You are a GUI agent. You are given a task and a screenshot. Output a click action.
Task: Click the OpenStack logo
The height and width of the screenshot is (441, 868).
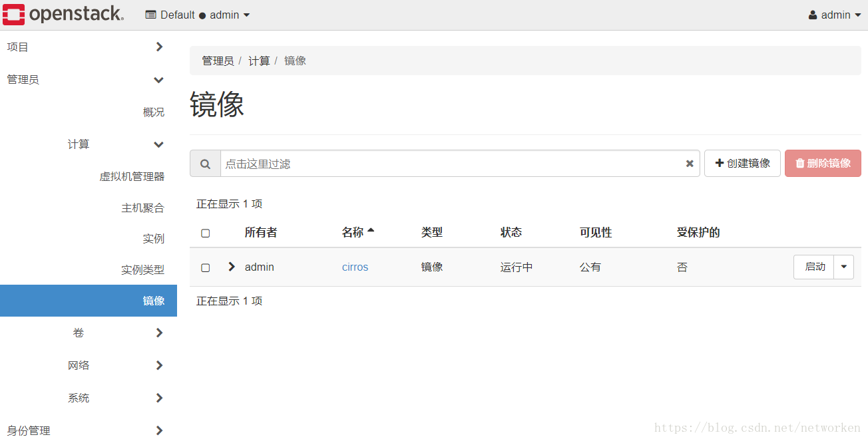click(63, 14)
